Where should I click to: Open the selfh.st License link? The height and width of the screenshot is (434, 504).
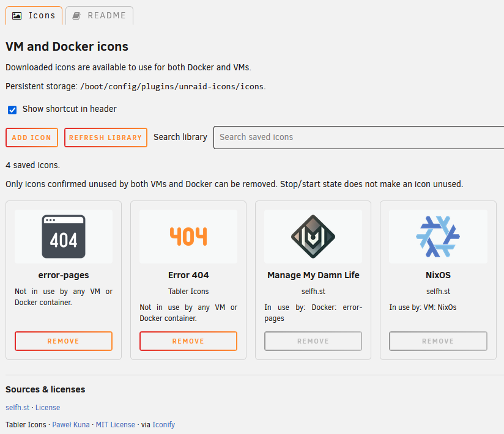click(48, 407)
